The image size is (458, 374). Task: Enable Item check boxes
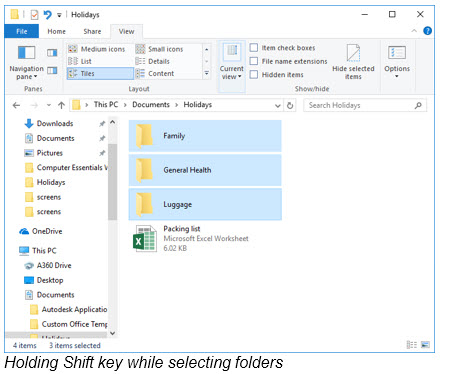click(254, 48)
